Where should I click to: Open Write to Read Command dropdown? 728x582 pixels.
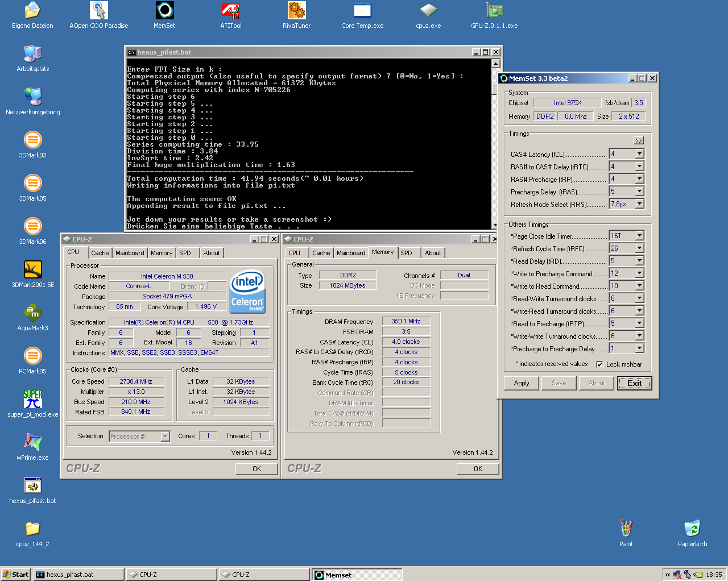tap(640, 286)
